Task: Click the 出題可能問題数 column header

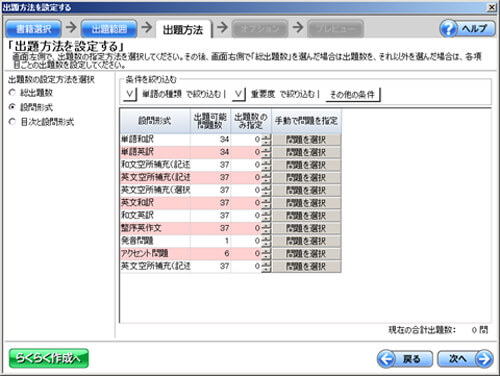Action: [x=210, y=121]
